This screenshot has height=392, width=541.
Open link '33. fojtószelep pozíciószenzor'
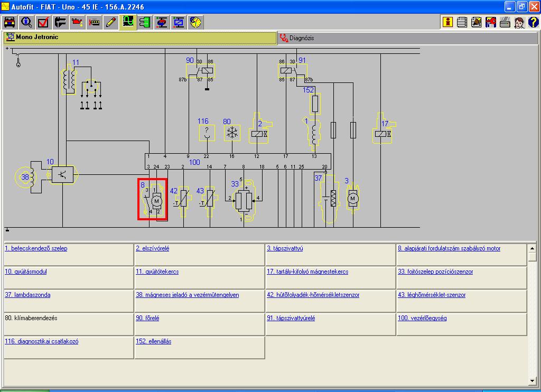435,272
